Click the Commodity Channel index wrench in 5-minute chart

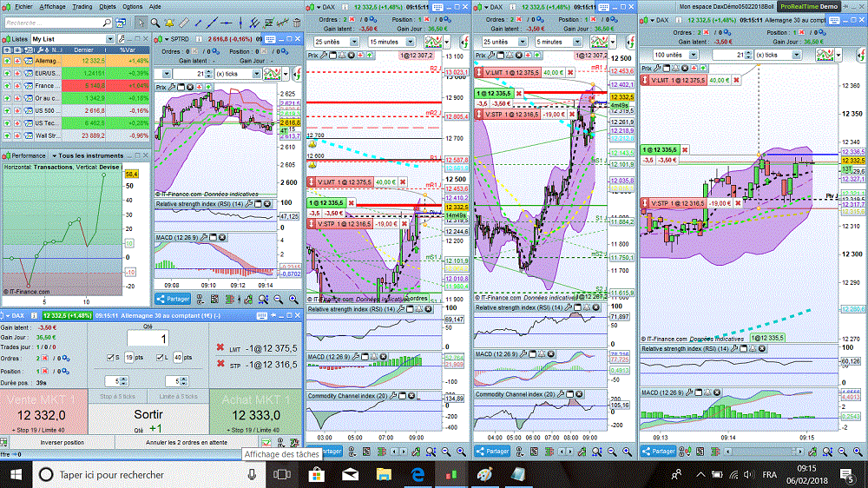pos(560,394)
